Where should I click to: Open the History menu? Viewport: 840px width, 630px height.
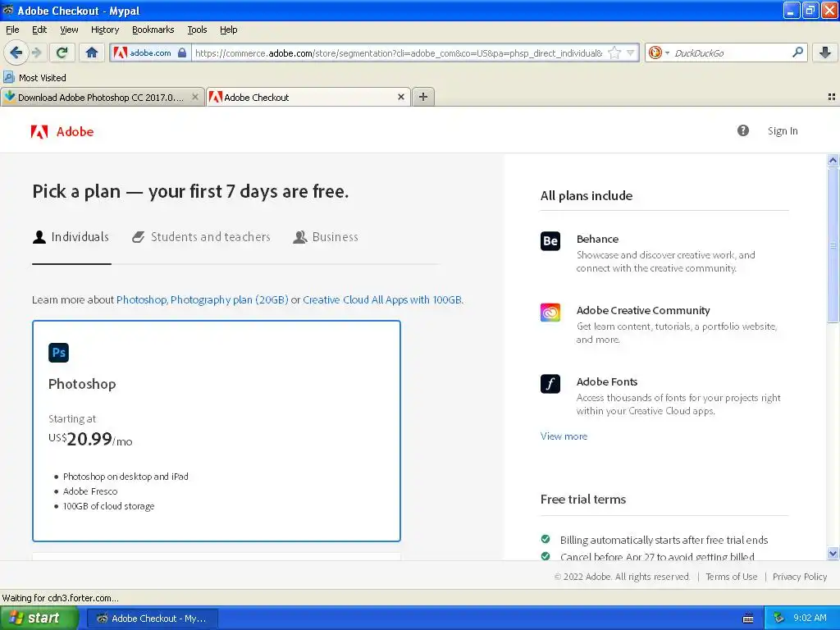104,30
